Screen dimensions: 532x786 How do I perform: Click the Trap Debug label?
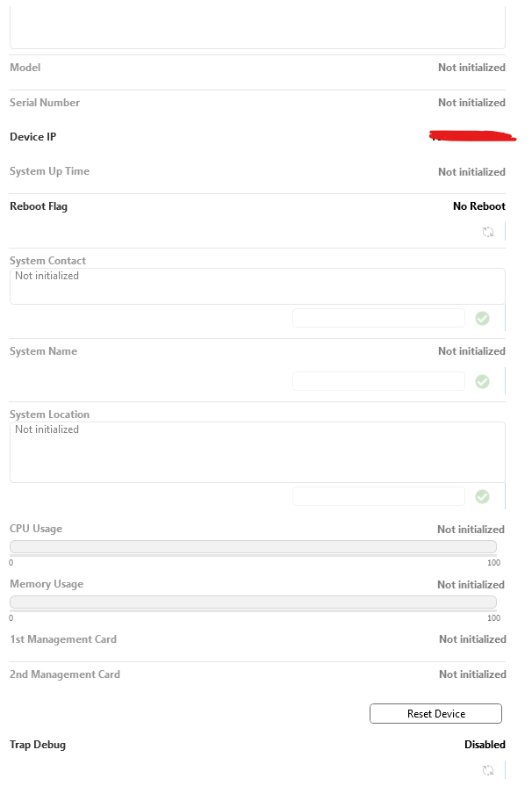[x=38, y=745]
